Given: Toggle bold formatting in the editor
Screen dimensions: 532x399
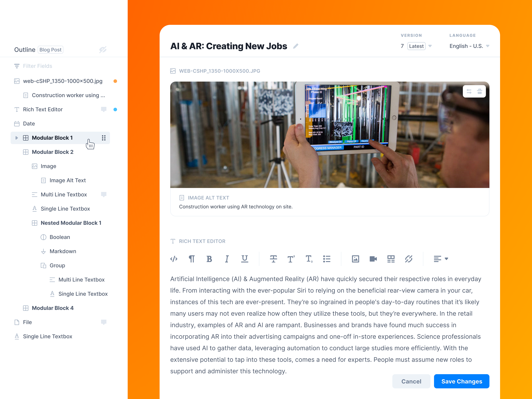Looking at the screenshot, I should 209,259.
